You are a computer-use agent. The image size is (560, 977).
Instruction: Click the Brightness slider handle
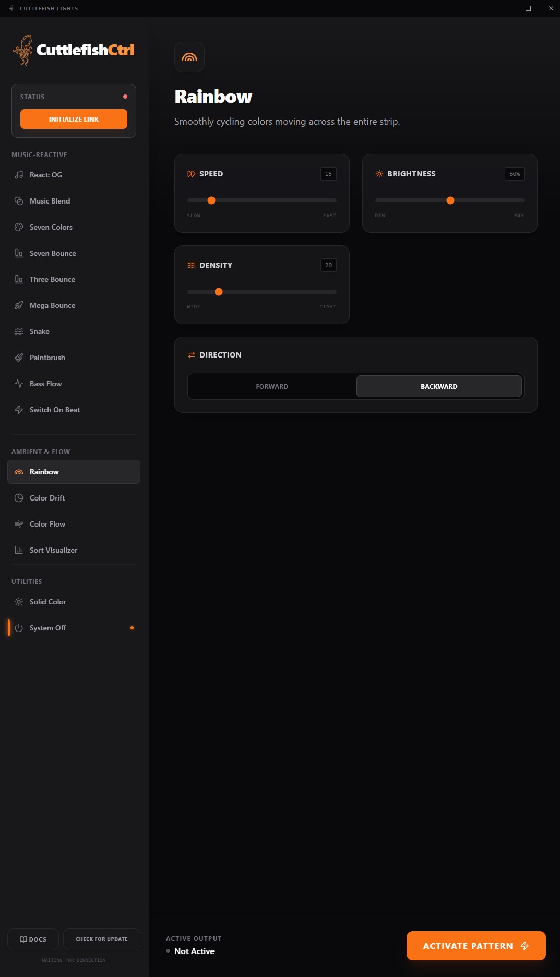450,200
